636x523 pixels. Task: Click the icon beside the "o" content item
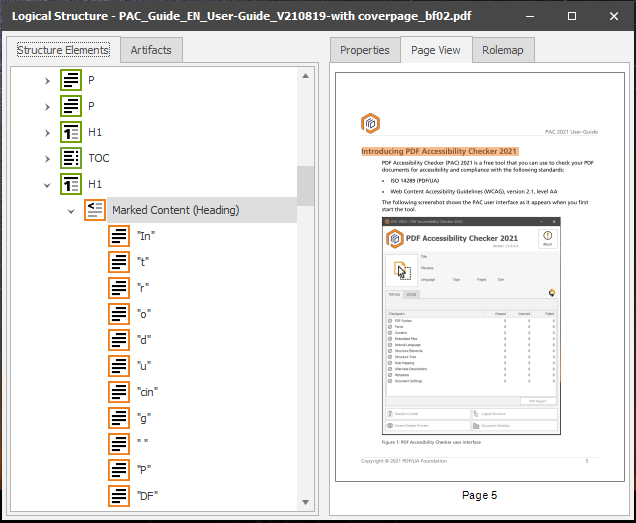coord(119,314)
